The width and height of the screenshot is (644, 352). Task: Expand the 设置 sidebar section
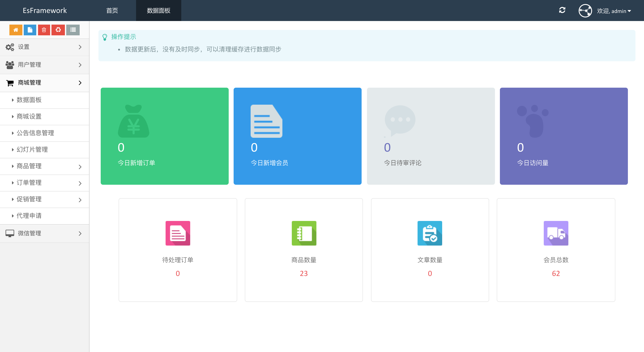click(45, 47)
